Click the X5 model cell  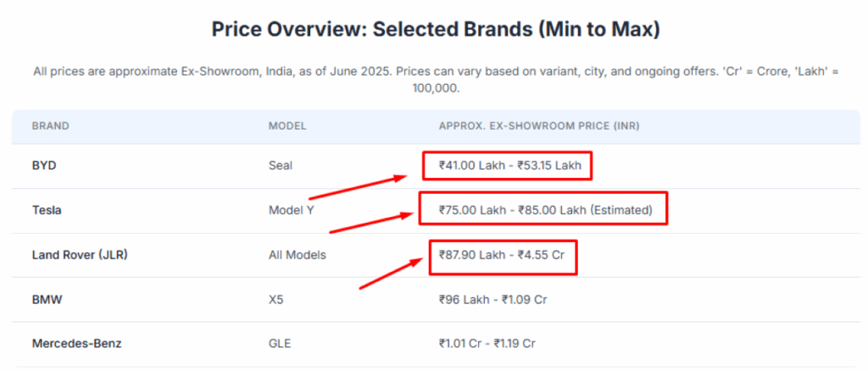(275, 300)
